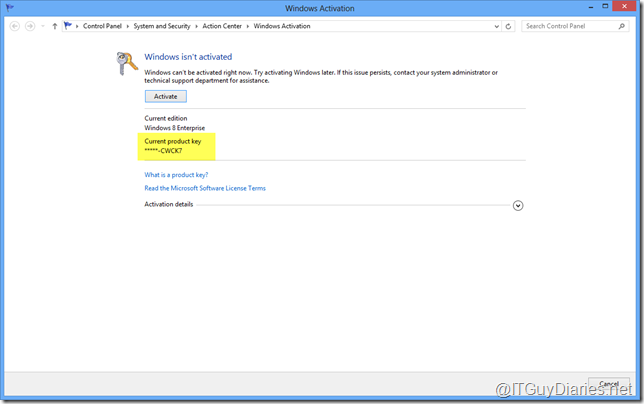
Task: Click the 'Current product key' label
Action: point(172,141)
